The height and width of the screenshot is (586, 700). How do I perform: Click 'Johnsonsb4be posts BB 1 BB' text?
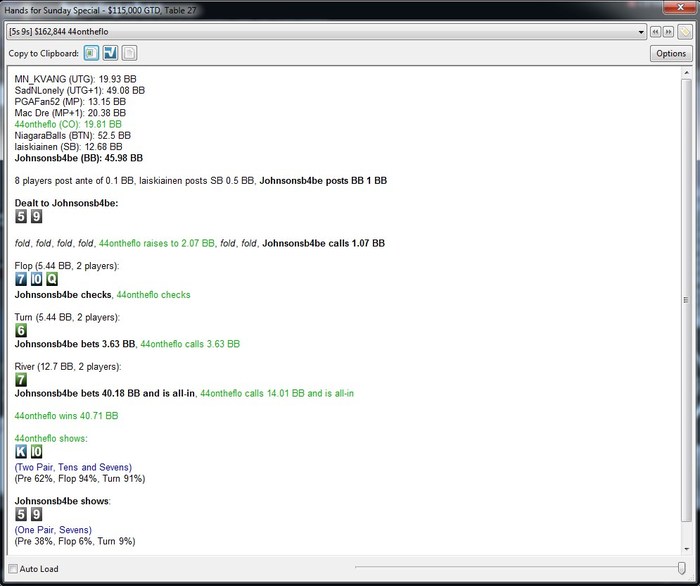[323, 181]
